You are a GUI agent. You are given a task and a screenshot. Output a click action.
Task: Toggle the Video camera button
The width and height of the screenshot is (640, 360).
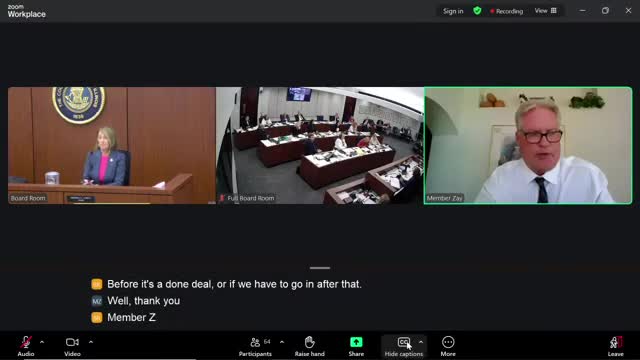72,342
